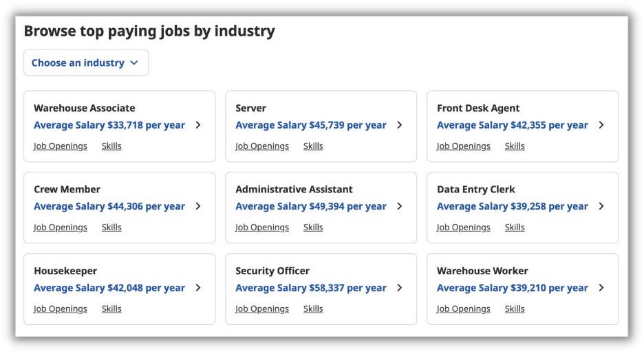The height and width of the screenshot is (356, 644).
Task: View Skills for Data Entry Clerk
Action: coord(515,227)
